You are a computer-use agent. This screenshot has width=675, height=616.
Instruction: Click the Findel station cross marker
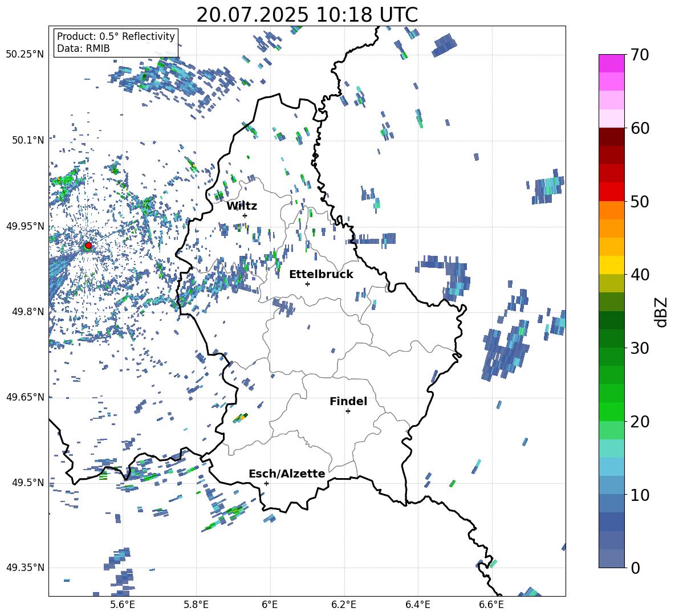tap(348, 411)
